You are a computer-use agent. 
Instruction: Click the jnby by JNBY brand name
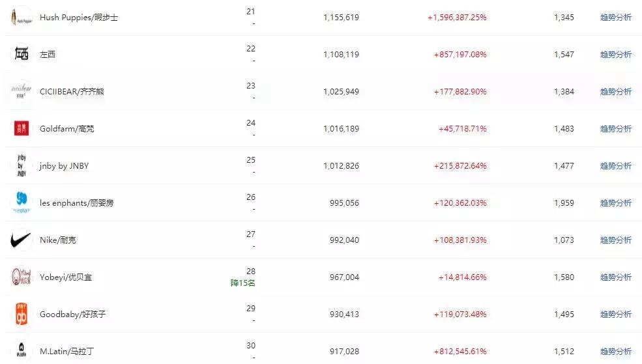point(64,166)
